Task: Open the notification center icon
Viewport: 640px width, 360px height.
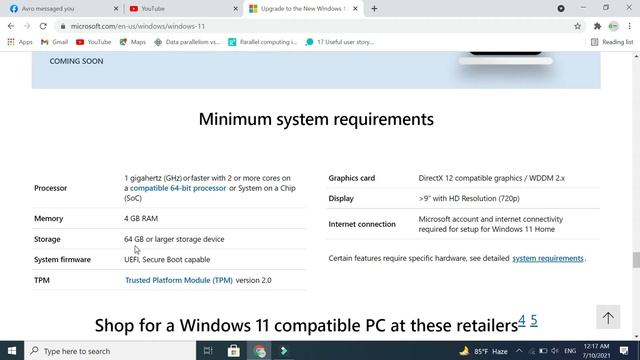Action: [624, 351]
